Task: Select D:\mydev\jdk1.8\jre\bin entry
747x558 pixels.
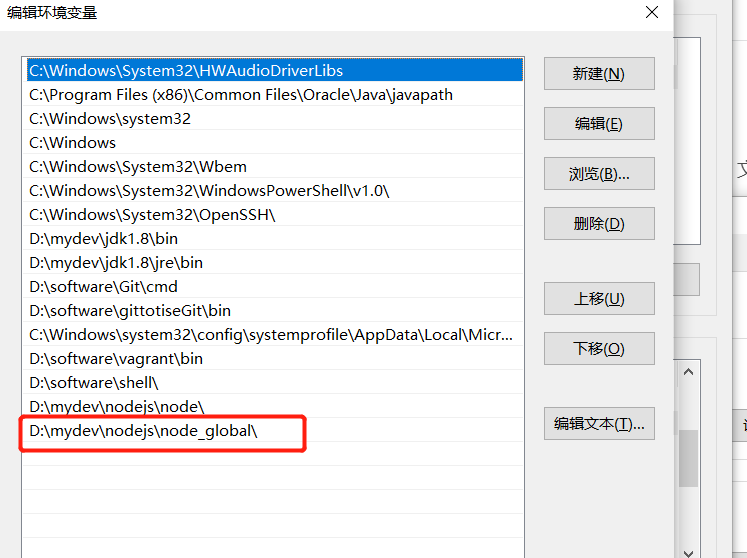Action: [273, 262]
